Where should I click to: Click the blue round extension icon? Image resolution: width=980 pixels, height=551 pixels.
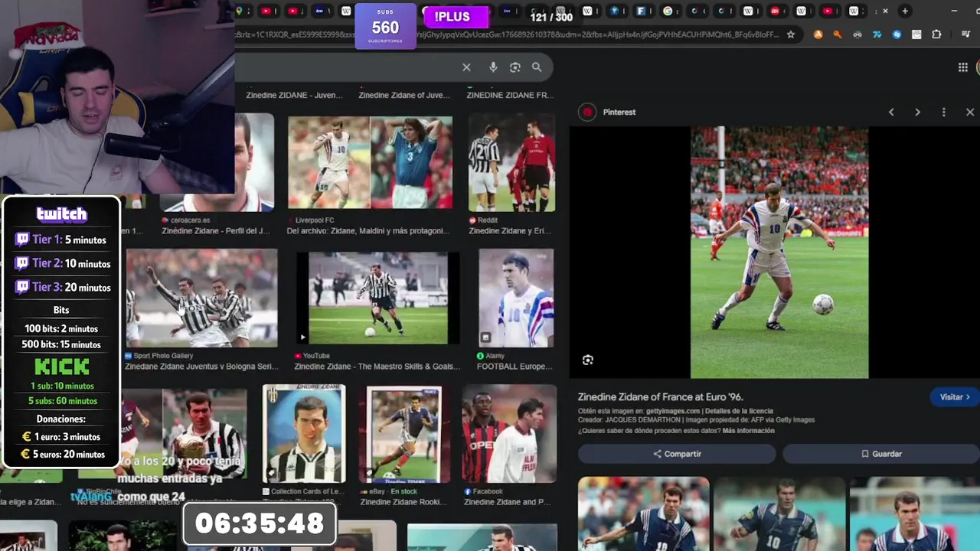pyautogui.click(x=897, y=34)
